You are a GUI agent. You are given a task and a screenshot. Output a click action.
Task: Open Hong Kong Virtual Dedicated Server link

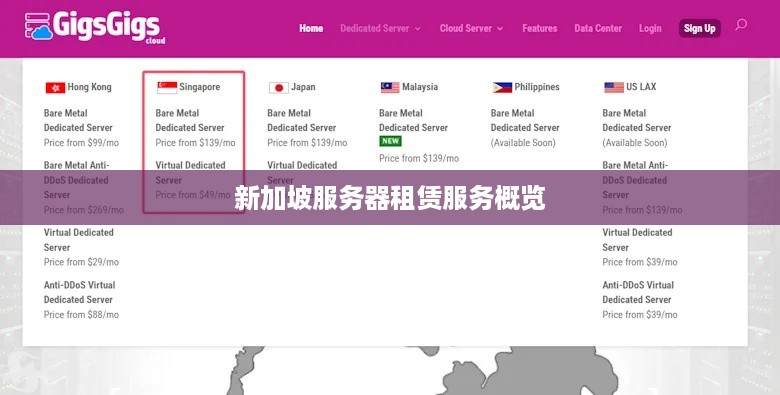point(79,240)
